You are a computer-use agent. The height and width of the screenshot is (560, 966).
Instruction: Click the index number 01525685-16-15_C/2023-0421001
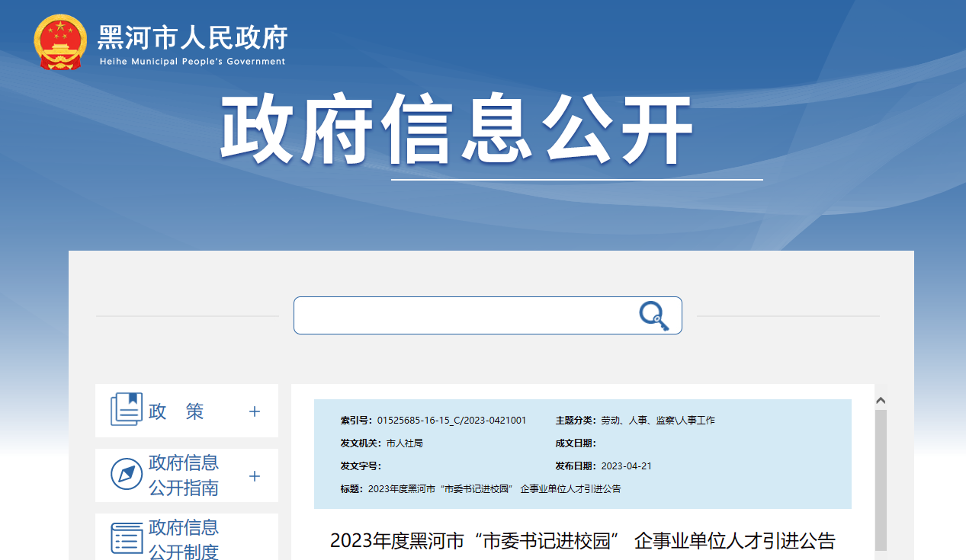tap(451, 421)
